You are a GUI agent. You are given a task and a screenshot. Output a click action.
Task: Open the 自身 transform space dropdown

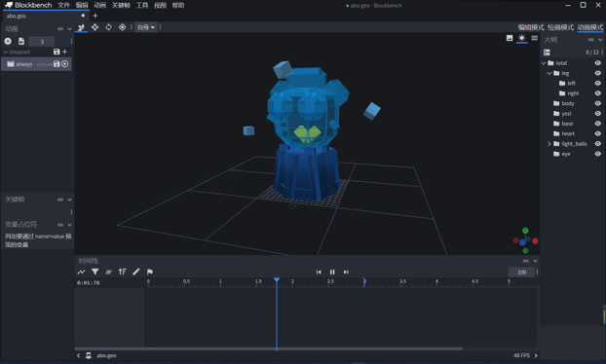tap(146, 27)
